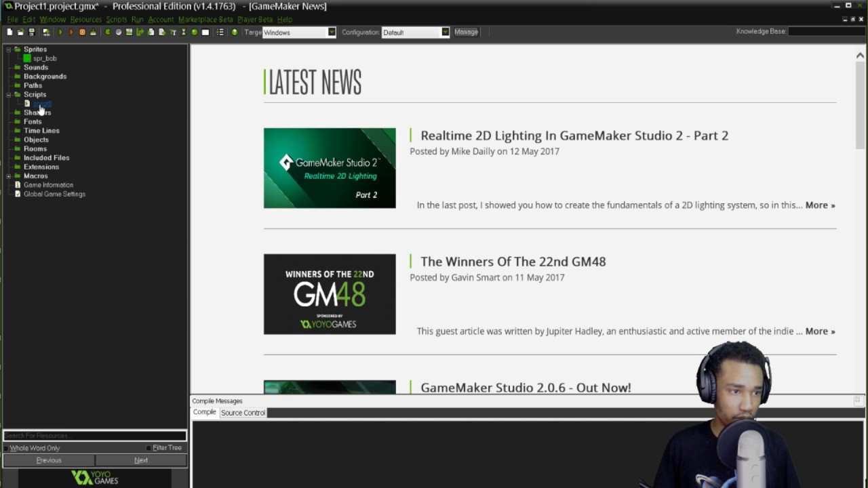Screen dimensions: 868x488
Task: Open Global Game Settings list toolbar icon
Action: pos(220,32)
